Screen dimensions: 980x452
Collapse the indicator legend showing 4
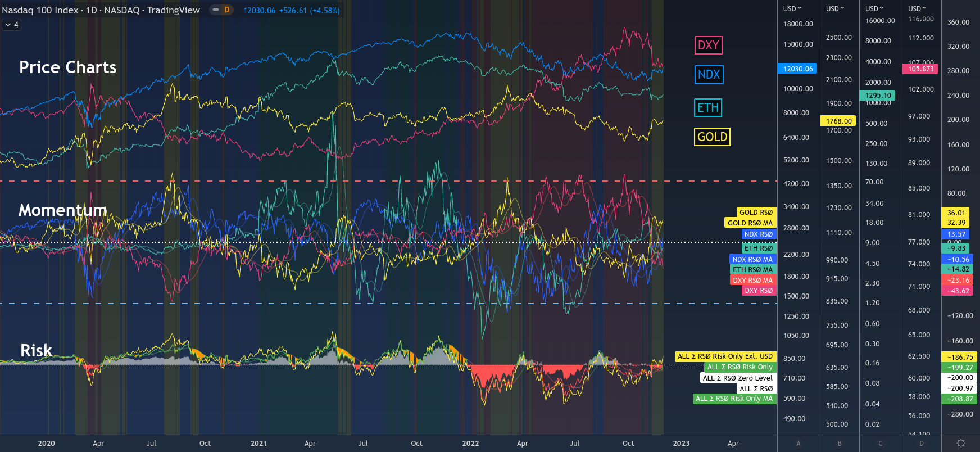pos(12,25)
